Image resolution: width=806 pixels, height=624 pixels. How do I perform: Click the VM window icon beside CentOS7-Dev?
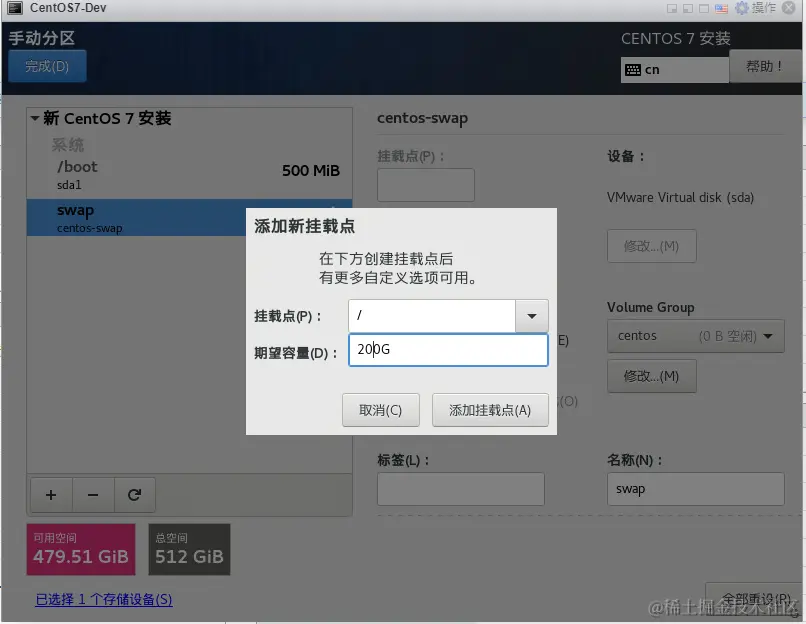click(15, 8)
